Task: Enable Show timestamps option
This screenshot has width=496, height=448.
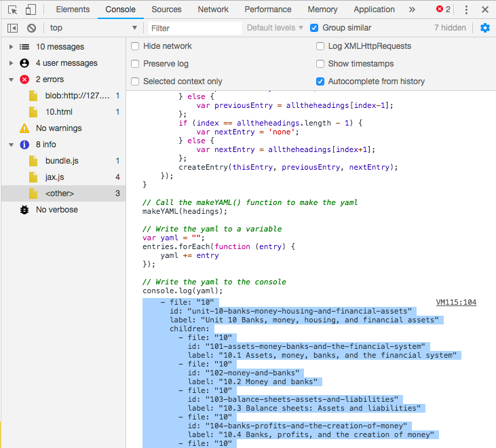Action: (320, 64)
